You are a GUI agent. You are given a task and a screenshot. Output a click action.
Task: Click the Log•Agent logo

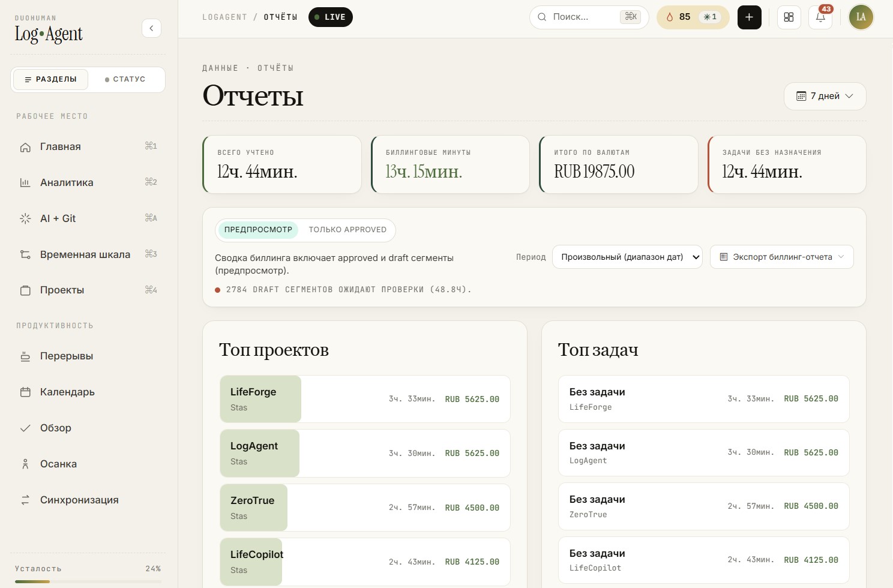click(x=49, y=34)
